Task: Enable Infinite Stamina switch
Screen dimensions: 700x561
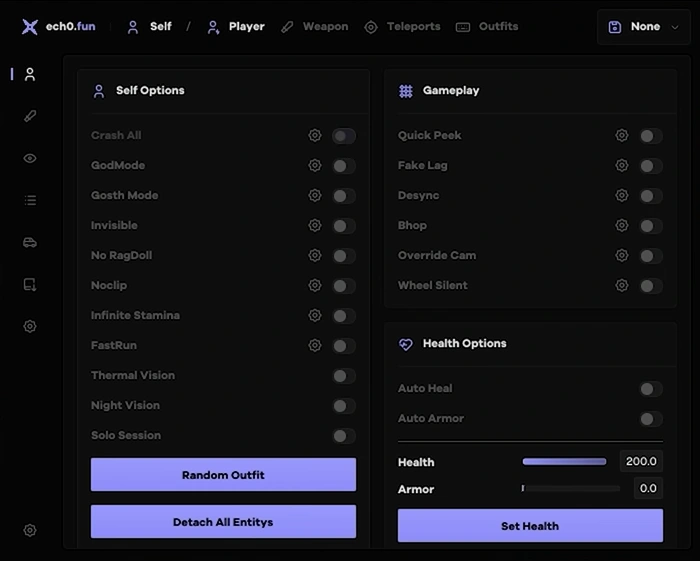Action: (x=344, y=316)
